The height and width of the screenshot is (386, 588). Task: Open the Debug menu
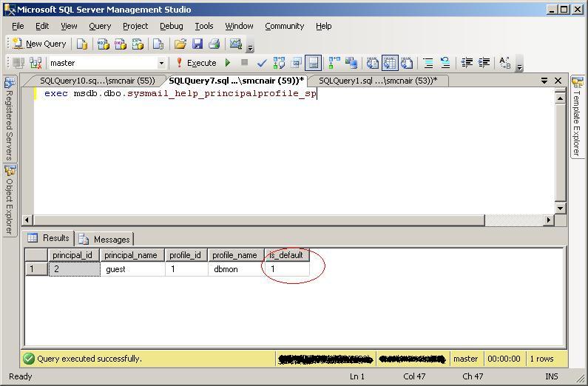pos(172,26)
